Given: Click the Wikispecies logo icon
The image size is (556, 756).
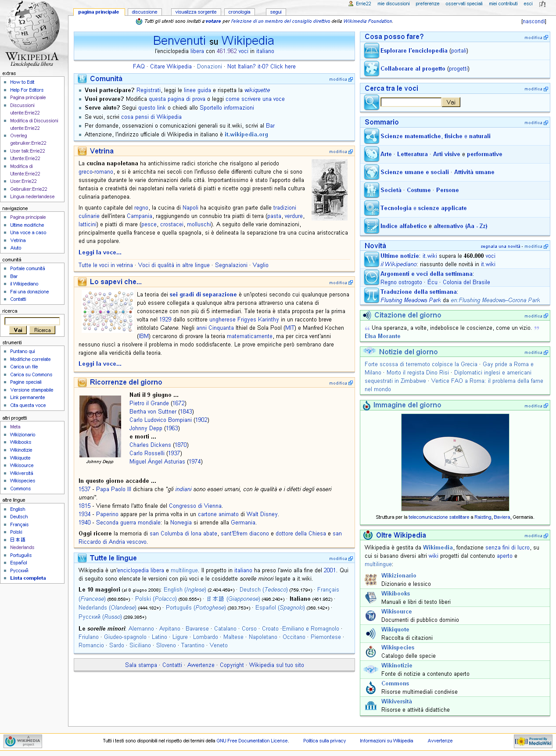Looking at the screenshot, I should (371, 652).
